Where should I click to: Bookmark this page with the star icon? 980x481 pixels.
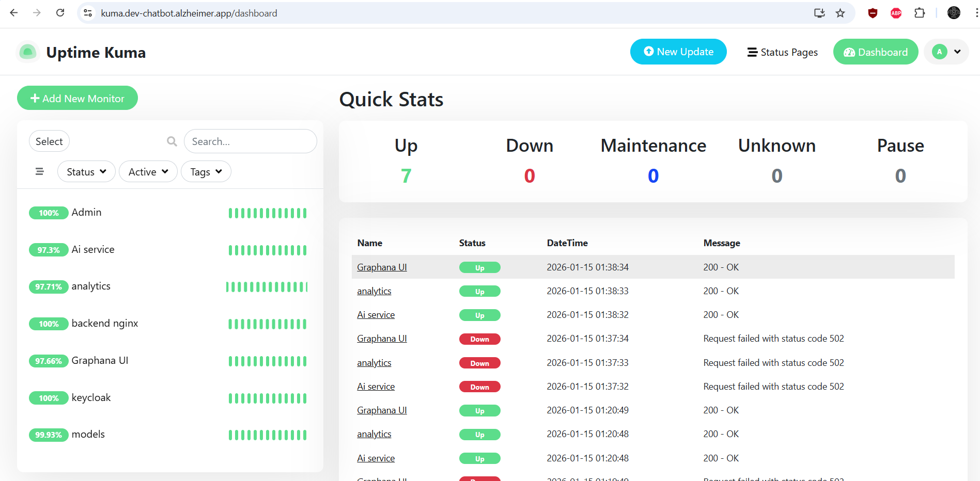(x=841, y=13)
